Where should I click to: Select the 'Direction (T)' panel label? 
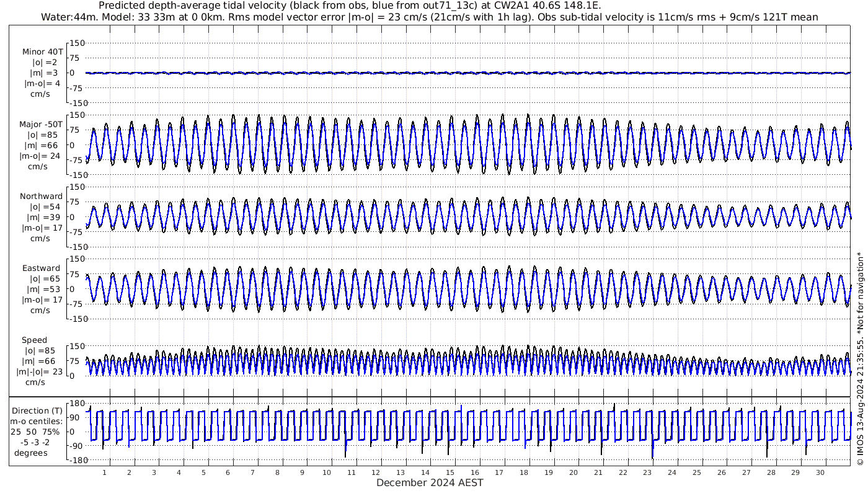coord(38,411)
